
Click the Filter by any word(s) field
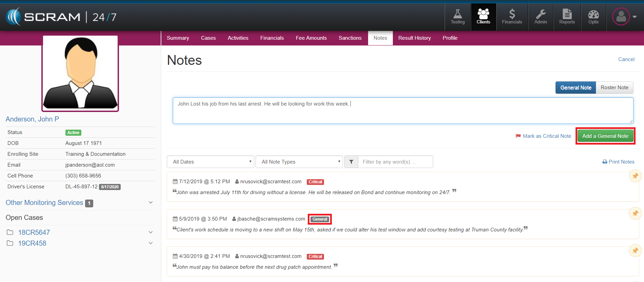395,162
